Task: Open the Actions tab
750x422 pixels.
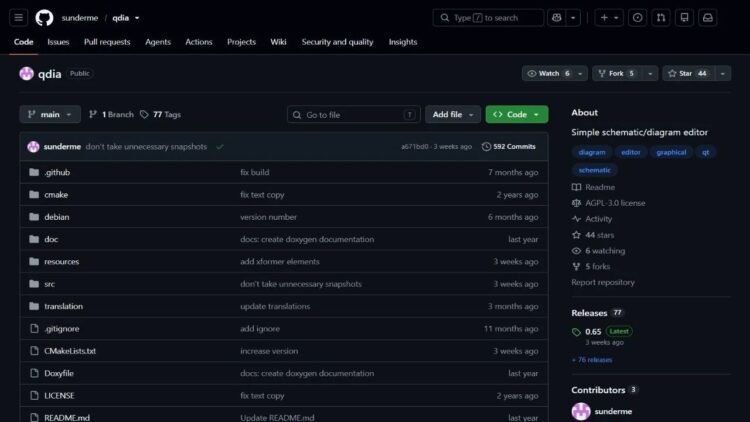Action: 199,42
